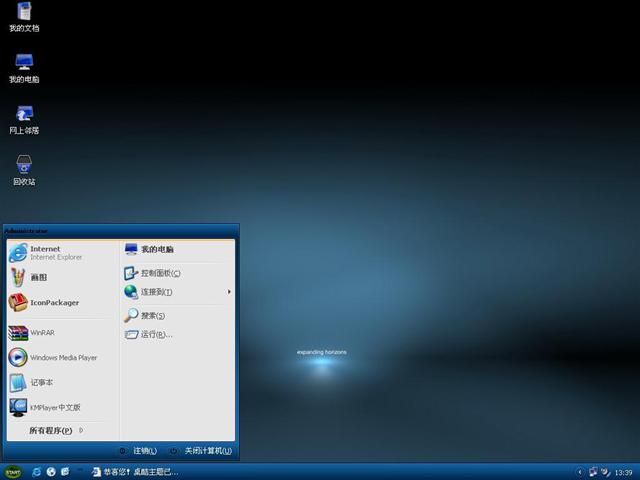
Task: Select the 我的电脑 desktop icon
Action: [x=24, y=68]
